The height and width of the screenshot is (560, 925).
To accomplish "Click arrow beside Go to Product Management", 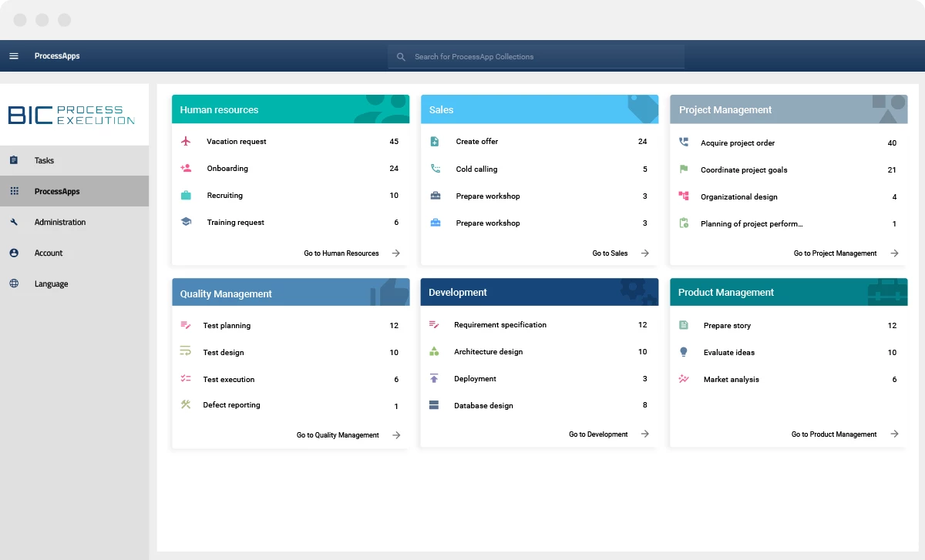I will coord(894,434).
